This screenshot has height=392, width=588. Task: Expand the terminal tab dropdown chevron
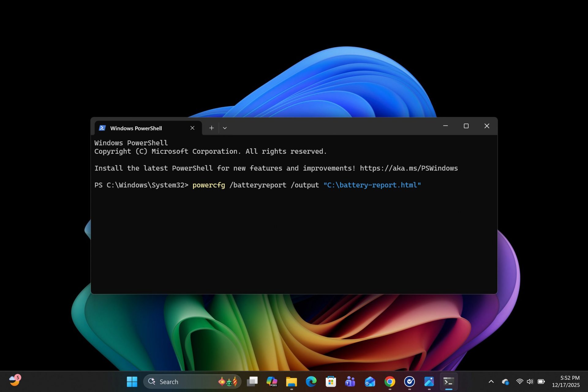pyautogui.click(x=225, y=128)
